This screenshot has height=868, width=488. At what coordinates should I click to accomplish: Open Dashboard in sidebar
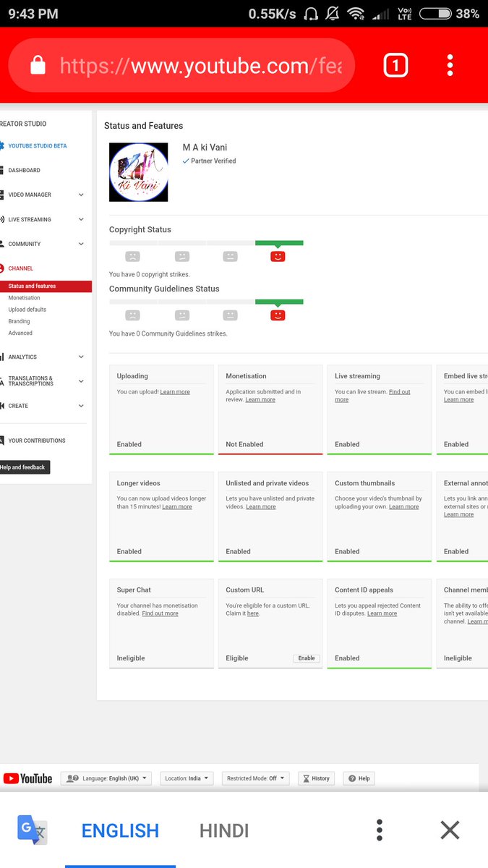pos(24,171)
